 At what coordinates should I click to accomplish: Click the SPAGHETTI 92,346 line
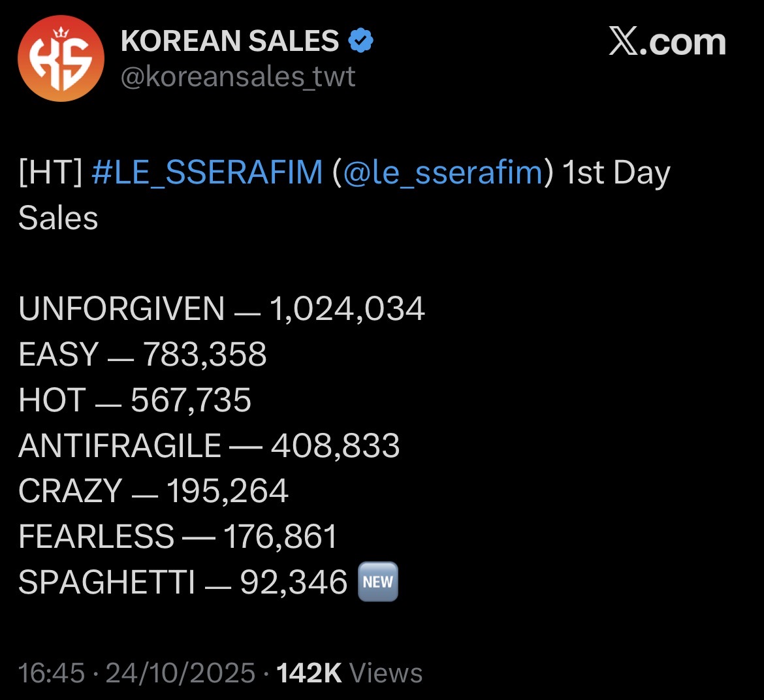(183, 582)
